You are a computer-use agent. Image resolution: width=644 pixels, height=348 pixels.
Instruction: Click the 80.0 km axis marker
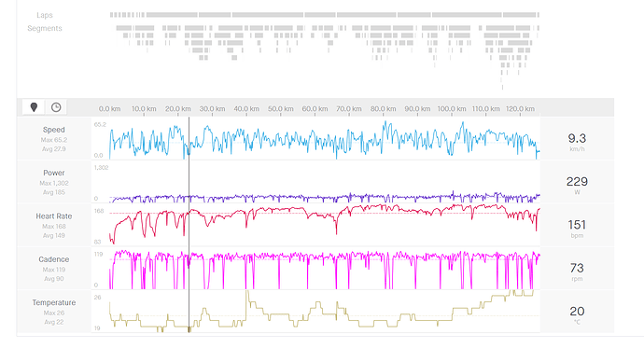[x=384, y=109]
